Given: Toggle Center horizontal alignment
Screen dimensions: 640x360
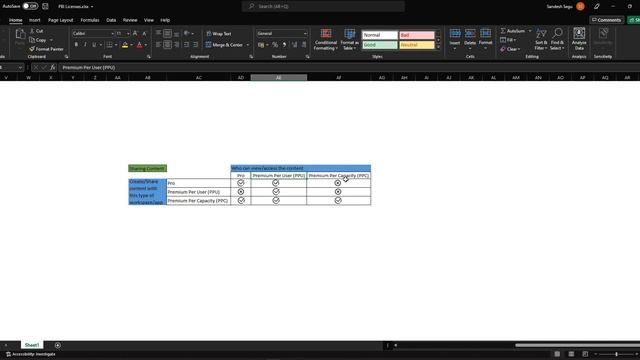Looking at the screenshot, I should [167, 45].
